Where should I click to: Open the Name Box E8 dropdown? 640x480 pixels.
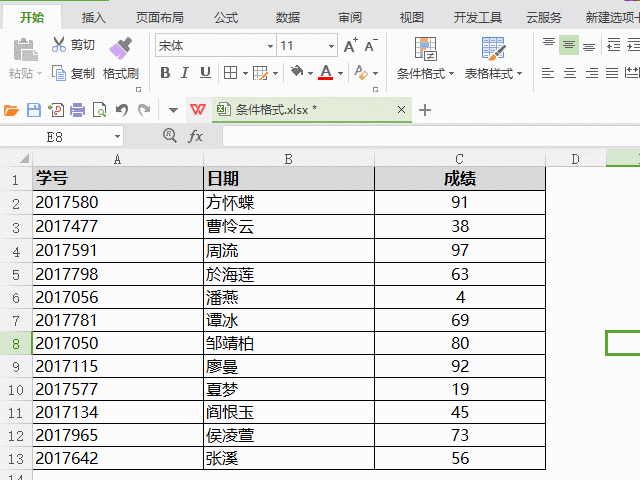117,137
